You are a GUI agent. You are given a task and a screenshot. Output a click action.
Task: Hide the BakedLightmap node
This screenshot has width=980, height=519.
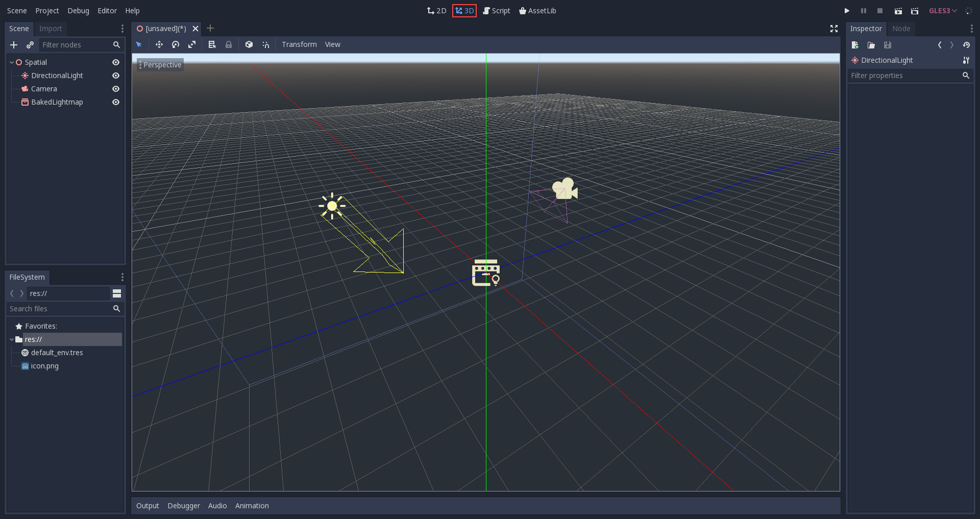coord(116,102)
